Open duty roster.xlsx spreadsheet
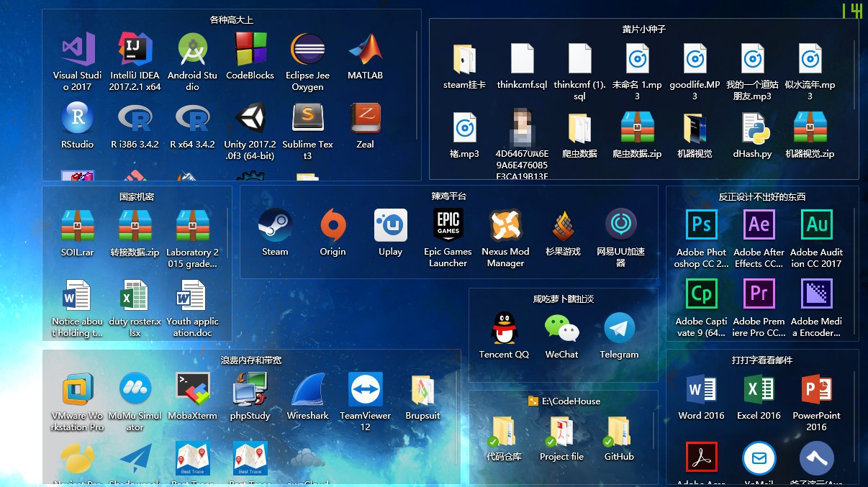868x487 pixels. (x=135, y=296)
